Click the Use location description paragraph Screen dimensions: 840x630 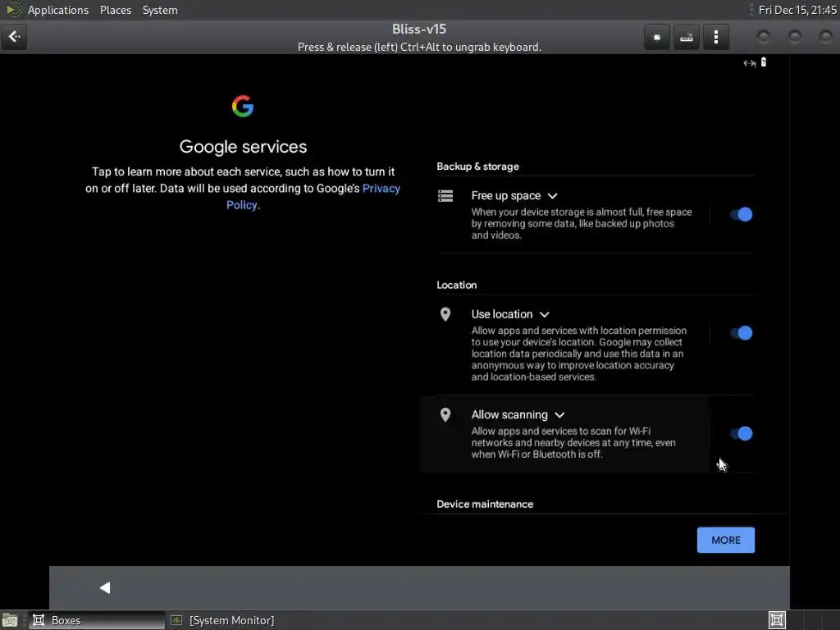click(578, 354)
